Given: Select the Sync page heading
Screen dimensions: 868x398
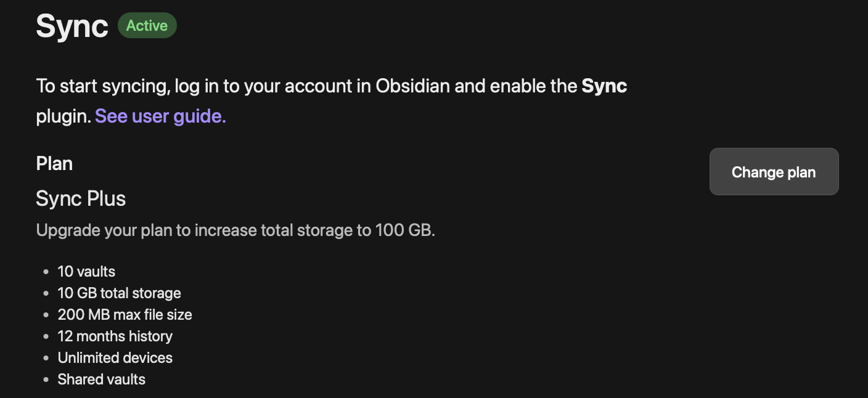Looking at the screenshot, I should click(72, 26).
